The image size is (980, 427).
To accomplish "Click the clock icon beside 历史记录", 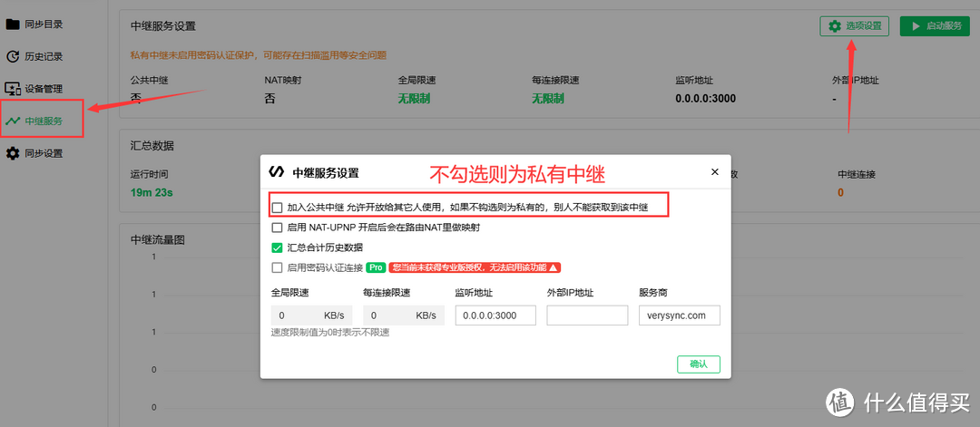I will (13, 57).
